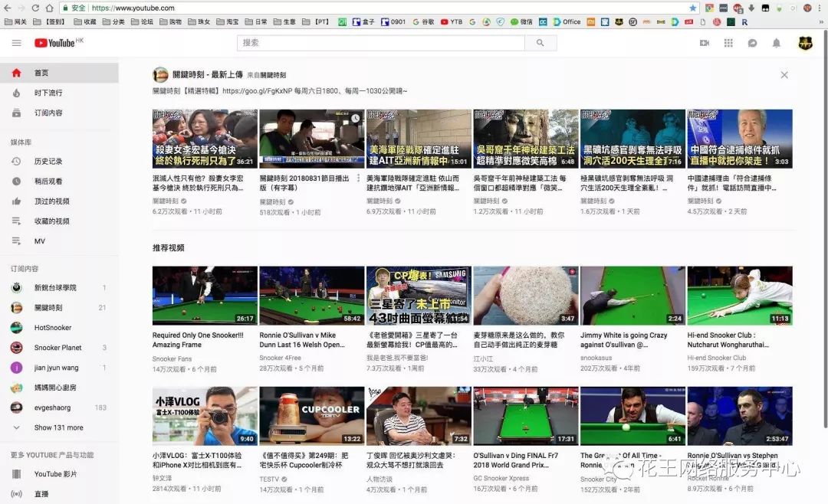Play the 小泽VLOG 富士X-T100 thumbnail
Viewport: 828px width, 504px height.
(x=205, y=416)
